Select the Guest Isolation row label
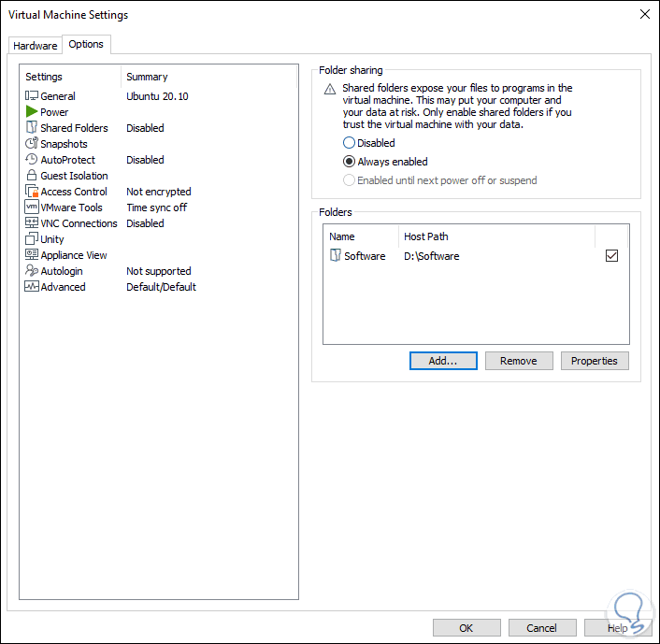The height and width of the screenshot is (644, 660). tap(74, 176)
